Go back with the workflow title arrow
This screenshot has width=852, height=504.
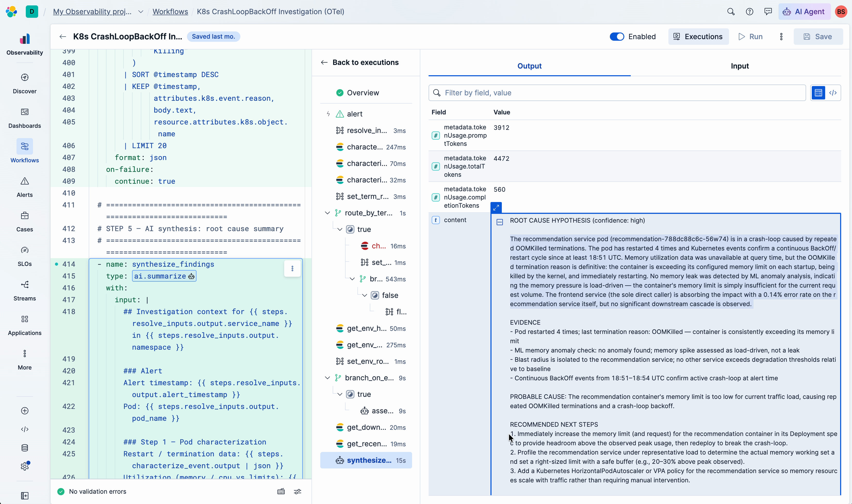click(x=62, y=36)
